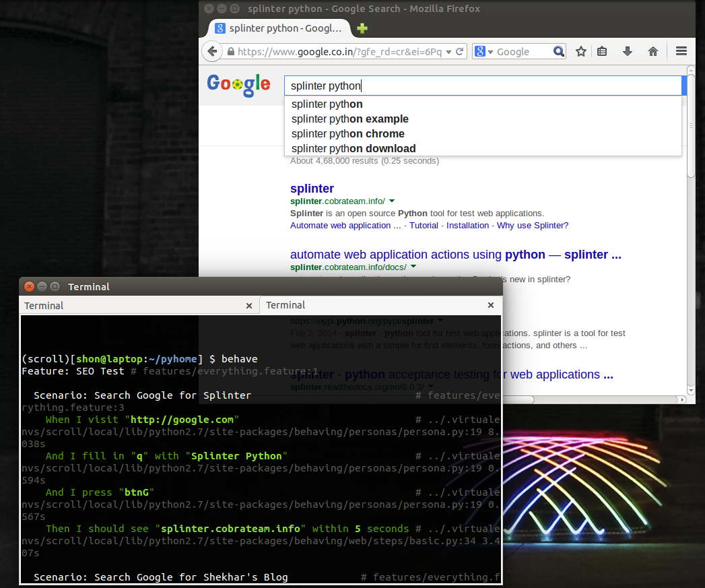
Task: Bookmark this page with the star icon
Action: [581, 52]
